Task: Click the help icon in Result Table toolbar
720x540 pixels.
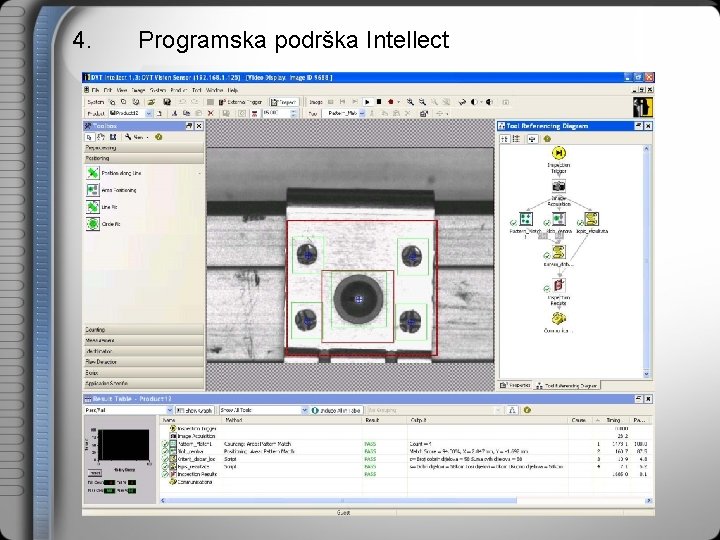Action: pos(527,410)
